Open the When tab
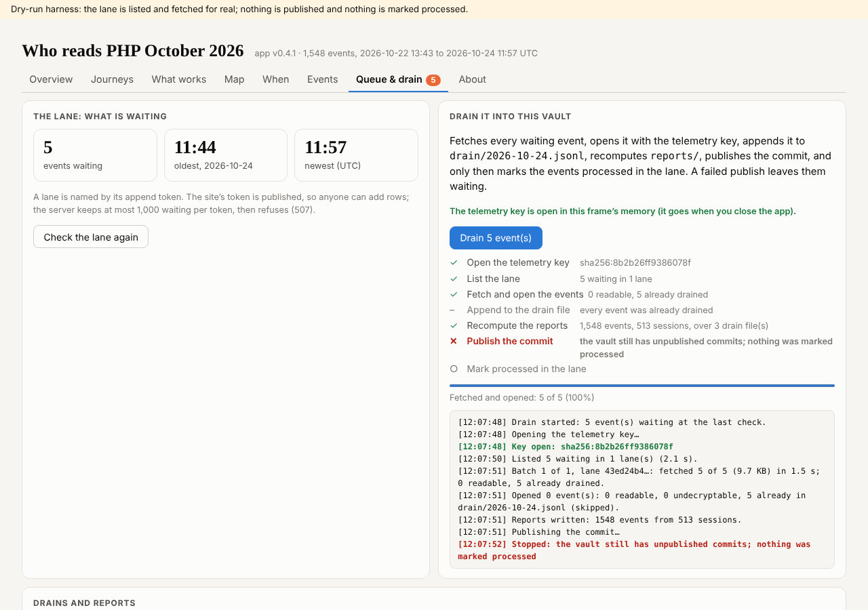Image resolution: width=868 pixels, height=610 pixels. click(276, 79)
